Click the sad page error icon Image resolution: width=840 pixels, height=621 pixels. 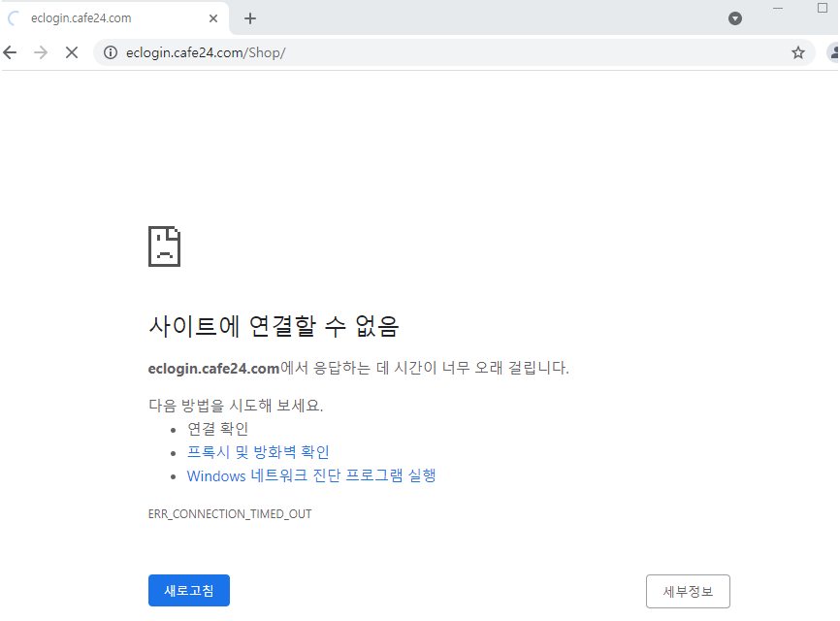[x=164, y=246]
